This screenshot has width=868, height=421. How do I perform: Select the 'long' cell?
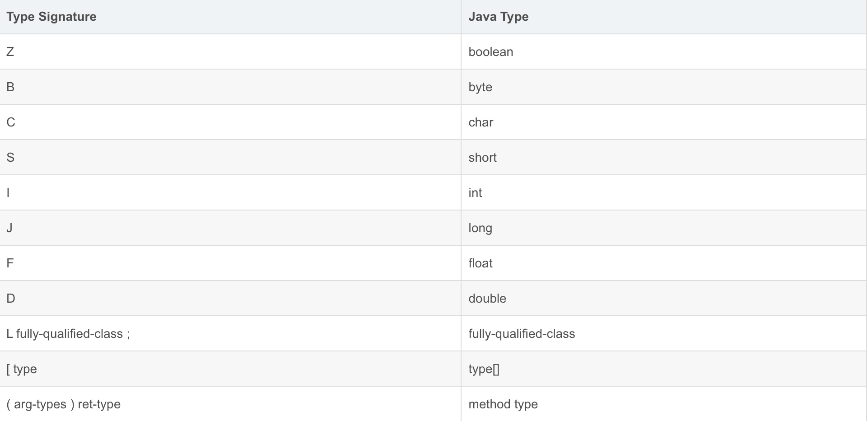[x=664, y=228]
